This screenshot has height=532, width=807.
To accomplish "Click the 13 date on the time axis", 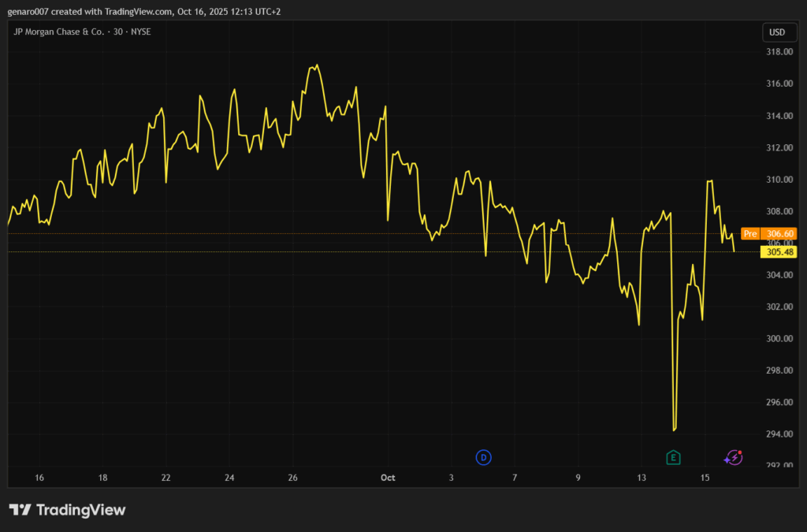I will [642, 478].
